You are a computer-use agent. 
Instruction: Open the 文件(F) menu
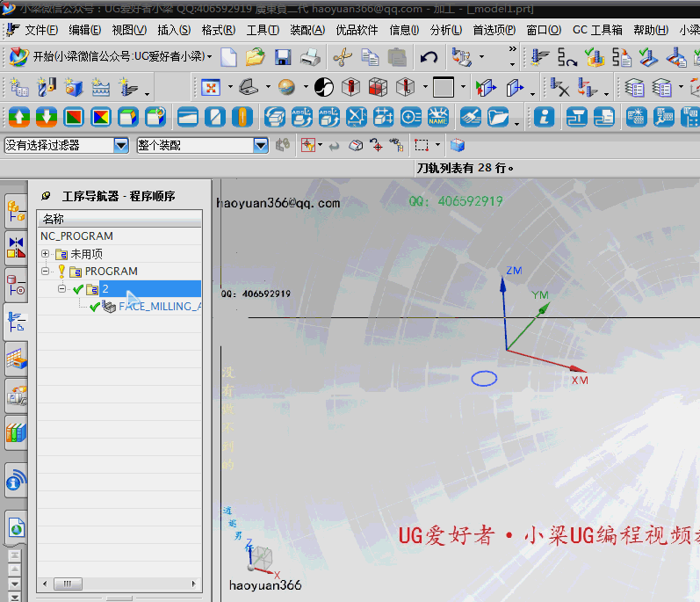tap(41, 30)
